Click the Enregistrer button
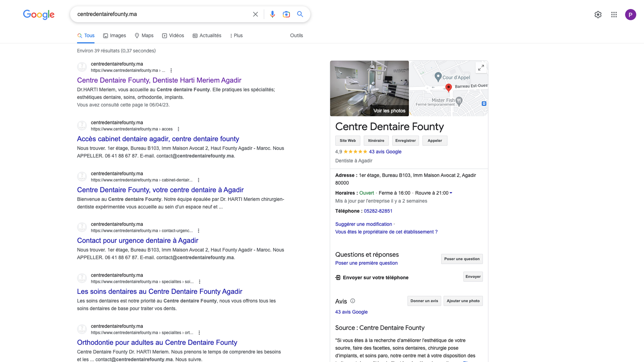The height and width of the screenshot is (362, 644). 405,141
